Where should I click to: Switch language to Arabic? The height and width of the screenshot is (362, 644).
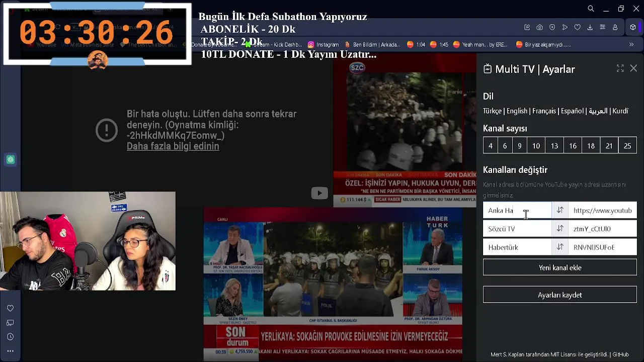click(598, 111)
